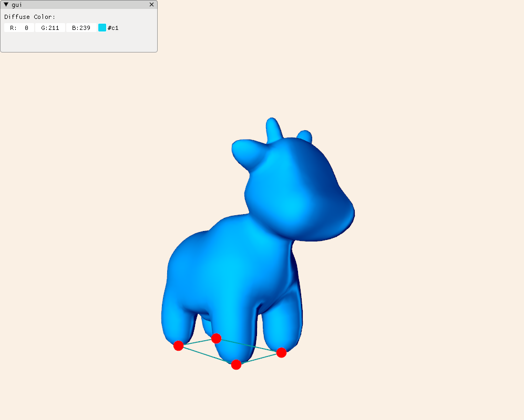Select the rightmost red control point
The width and height of the screenshot is (524, 420).
(281, 353)
